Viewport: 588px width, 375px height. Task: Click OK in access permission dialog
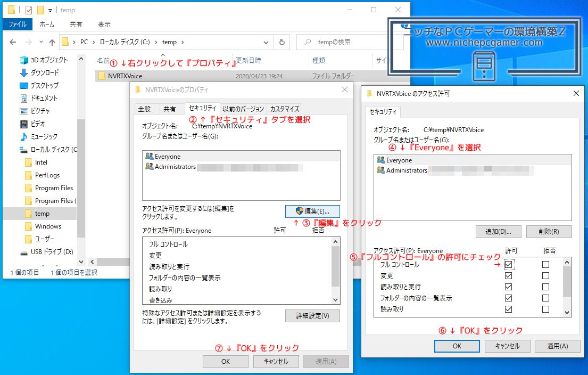point(457,346)
